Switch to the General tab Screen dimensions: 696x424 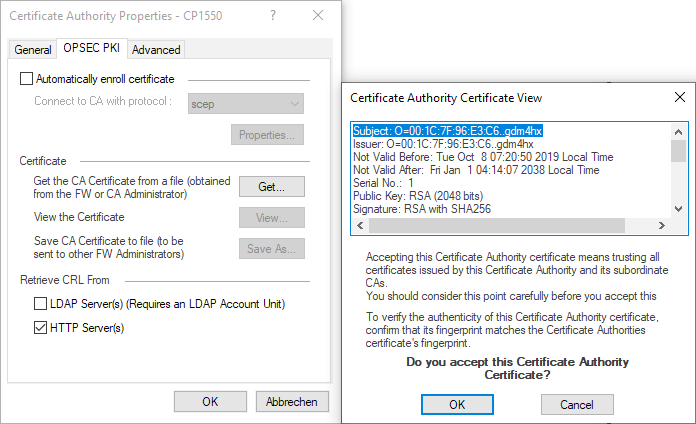(32, 50)
